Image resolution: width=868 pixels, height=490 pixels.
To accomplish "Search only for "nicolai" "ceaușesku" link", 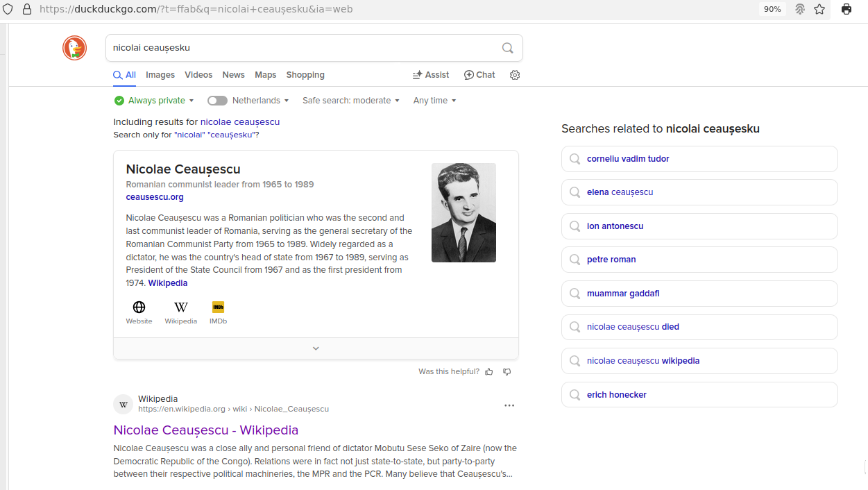I will click(215, 135).
